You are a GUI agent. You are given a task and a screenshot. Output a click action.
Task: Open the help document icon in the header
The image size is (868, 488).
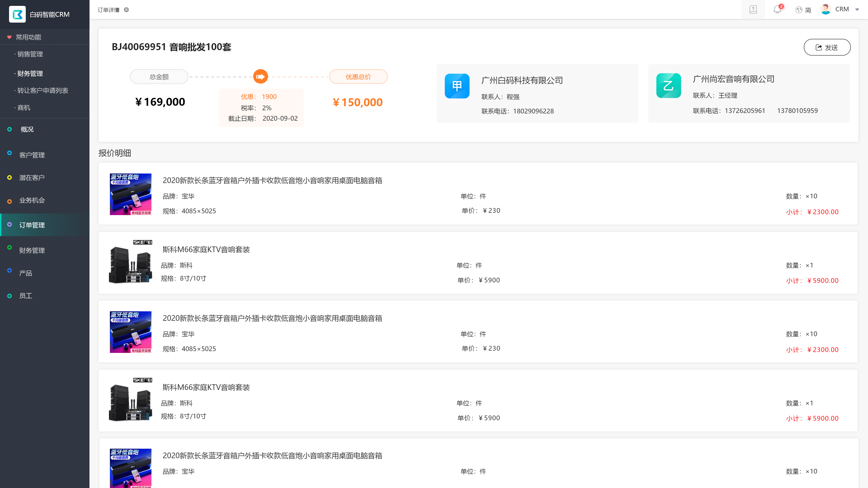(x=753, y=9)
